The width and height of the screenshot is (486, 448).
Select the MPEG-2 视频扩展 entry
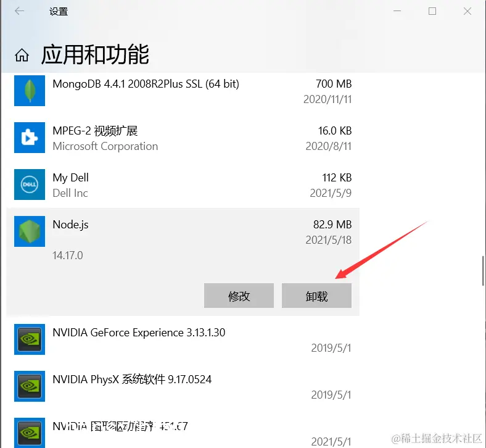(95, 131)
